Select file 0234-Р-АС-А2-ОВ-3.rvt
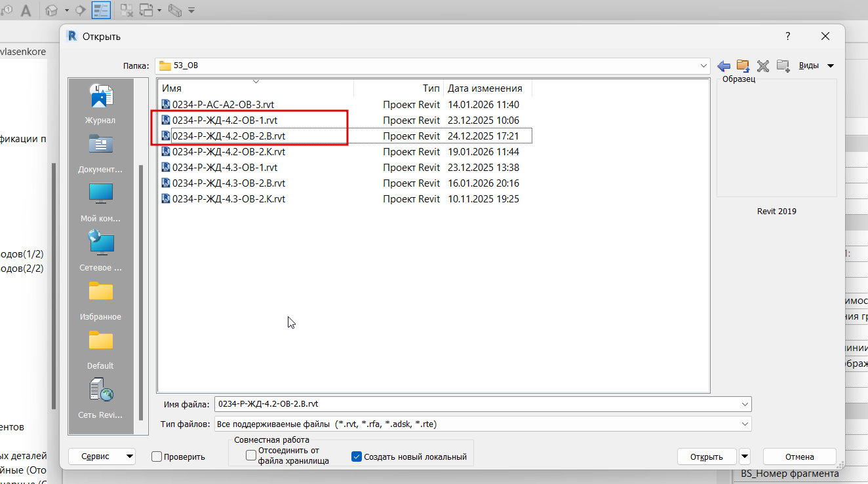Viewport: 868px width, 484px height. [x=222, y=105]
